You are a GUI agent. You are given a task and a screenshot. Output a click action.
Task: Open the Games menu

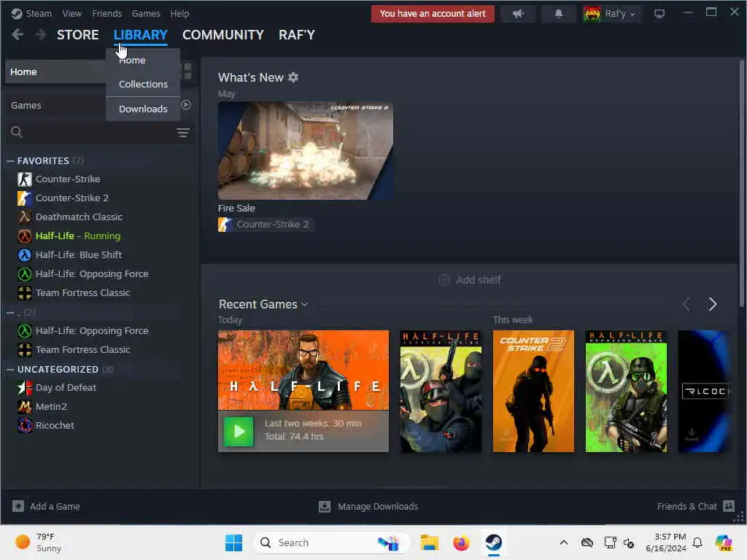coord(146,13)
